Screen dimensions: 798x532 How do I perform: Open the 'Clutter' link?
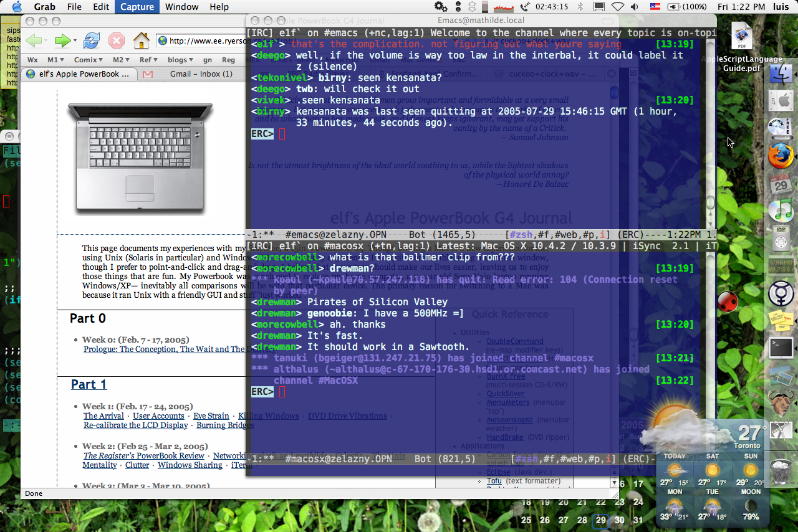tap(137, 465)
